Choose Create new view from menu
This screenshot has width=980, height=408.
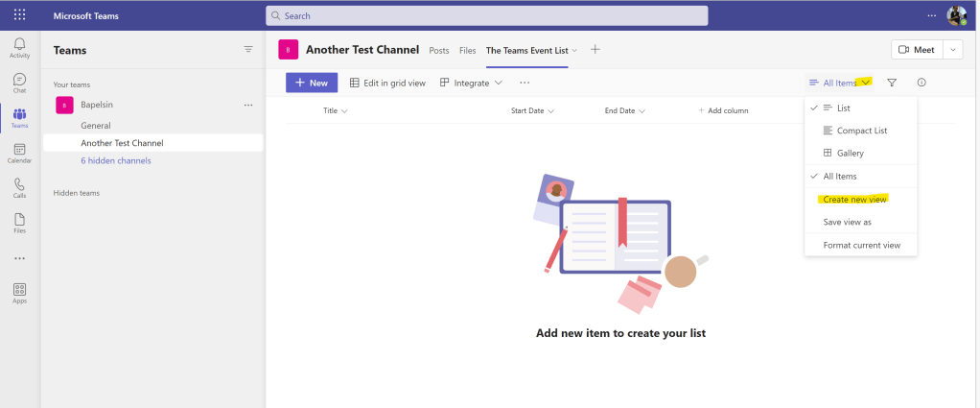(854, 200)
